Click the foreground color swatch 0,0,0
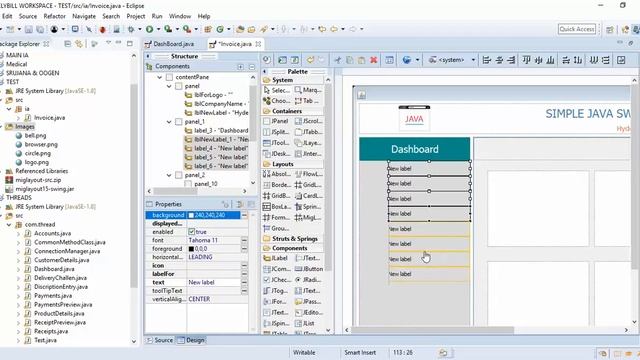640x360 pixels. pyautogui.click(x=191, y=249)
